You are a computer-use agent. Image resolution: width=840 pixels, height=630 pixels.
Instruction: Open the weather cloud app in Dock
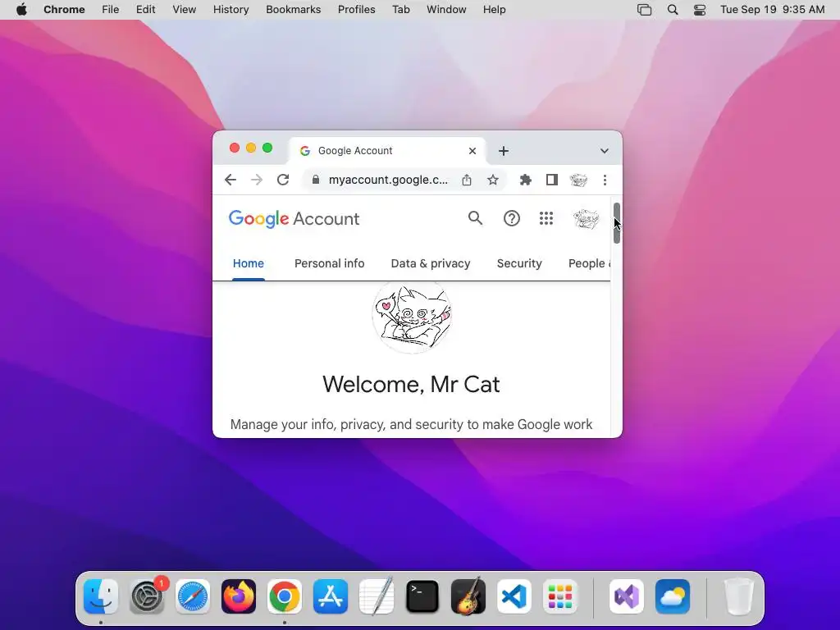pyautogui.click(x=673, y=596)
